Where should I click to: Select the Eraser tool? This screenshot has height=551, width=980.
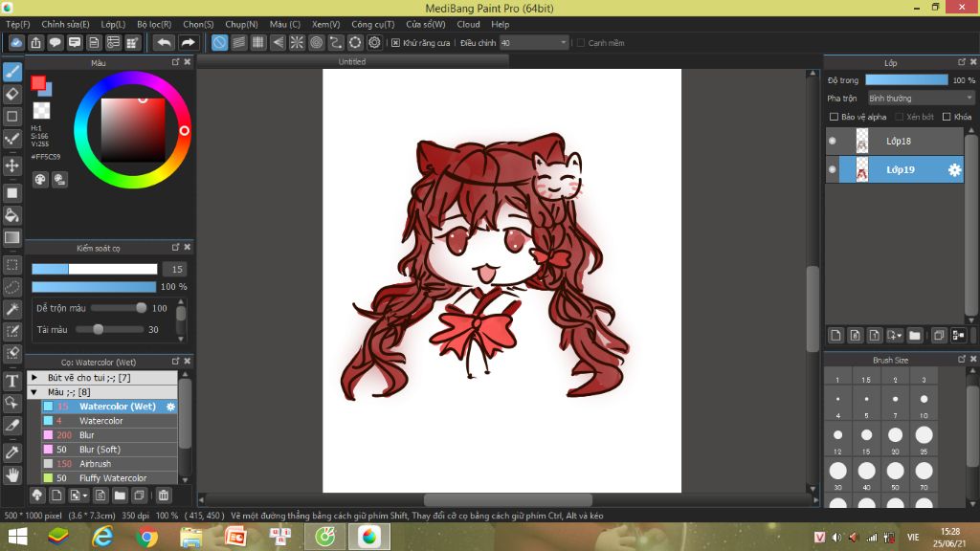[x=11, y=94]
